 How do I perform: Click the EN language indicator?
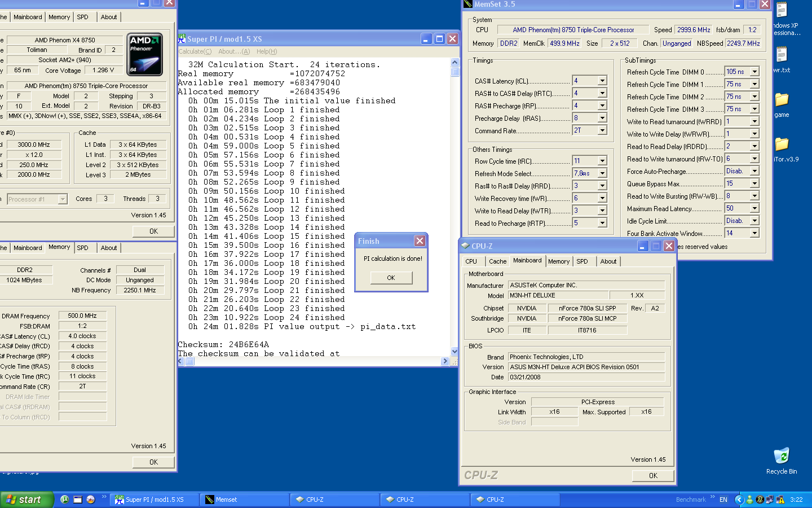(723, 500)
